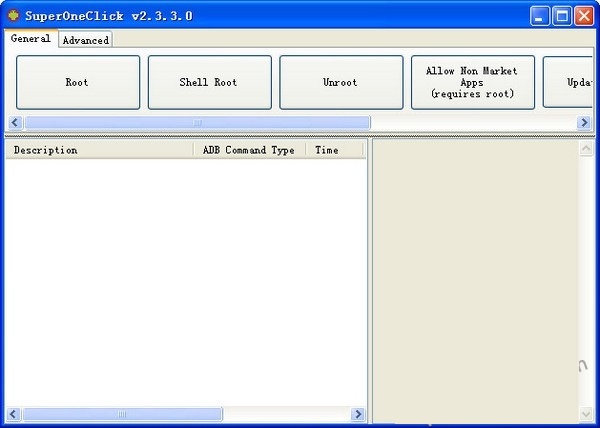The image size is (600, 428).
Task: Close the SuperOneClick window
Action: pos(584,16)
